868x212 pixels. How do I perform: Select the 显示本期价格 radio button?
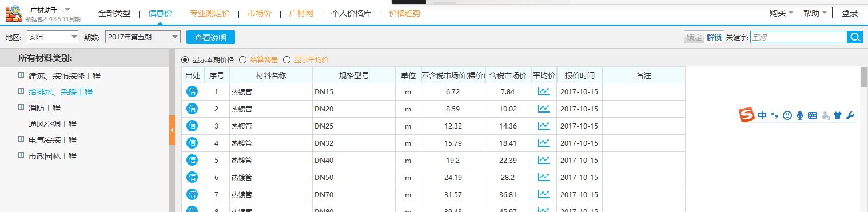click(x=185, y=59)
